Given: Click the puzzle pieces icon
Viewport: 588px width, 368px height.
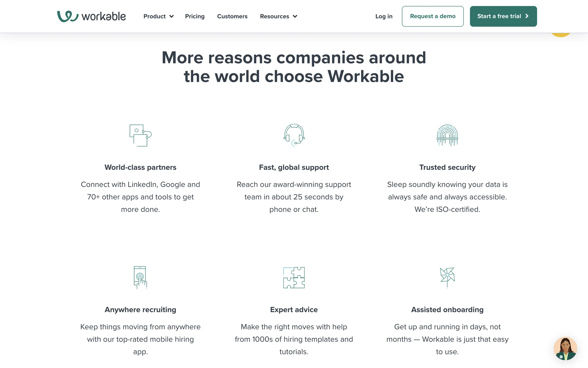Looking at the screenshot, I should [x=294, y=278].
